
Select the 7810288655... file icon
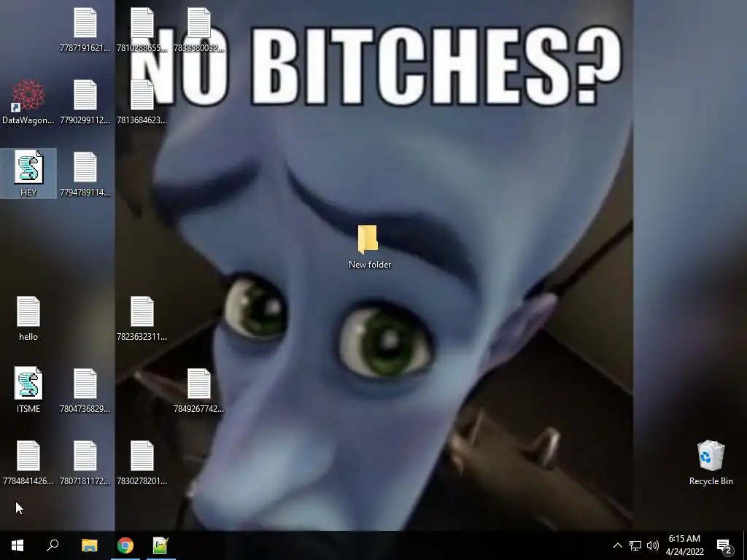[x=142, y=23]
